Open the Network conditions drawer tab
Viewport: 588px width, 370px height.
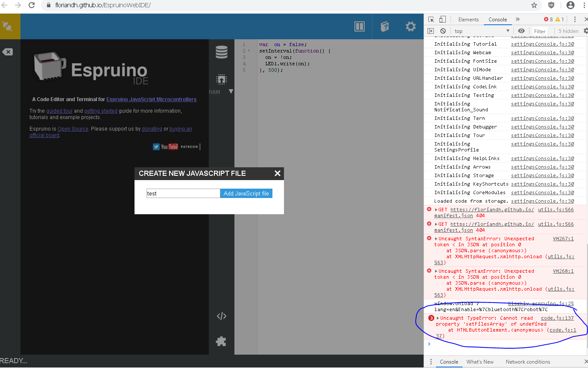coord(528,362)
